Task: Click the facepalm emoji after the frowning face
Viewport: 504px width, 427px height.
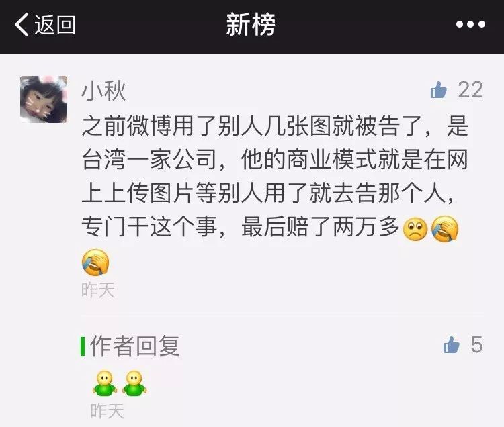Action: [x=445, y=229]
